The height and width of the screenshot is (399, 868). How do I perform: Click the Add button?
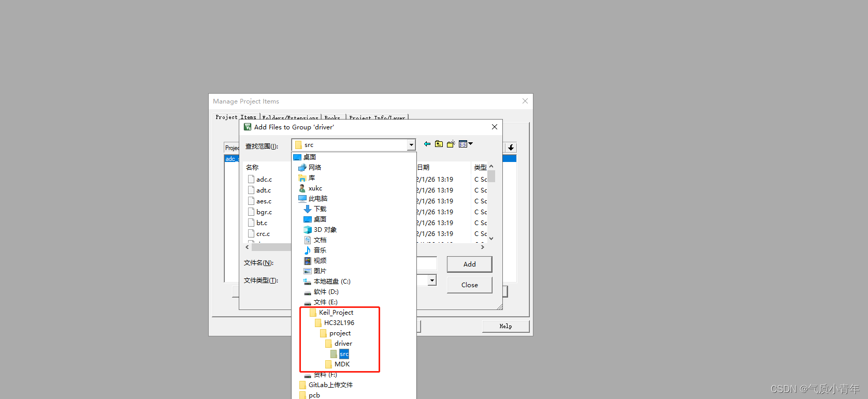(469, 264)
